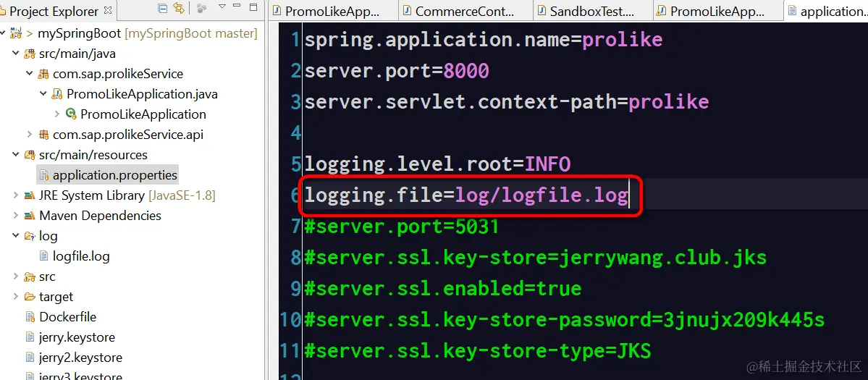The width and height of the screenshot is (868, 380).
Task: Click Collapse All icon in Project Explorer
Action: (x=163, y=9)
